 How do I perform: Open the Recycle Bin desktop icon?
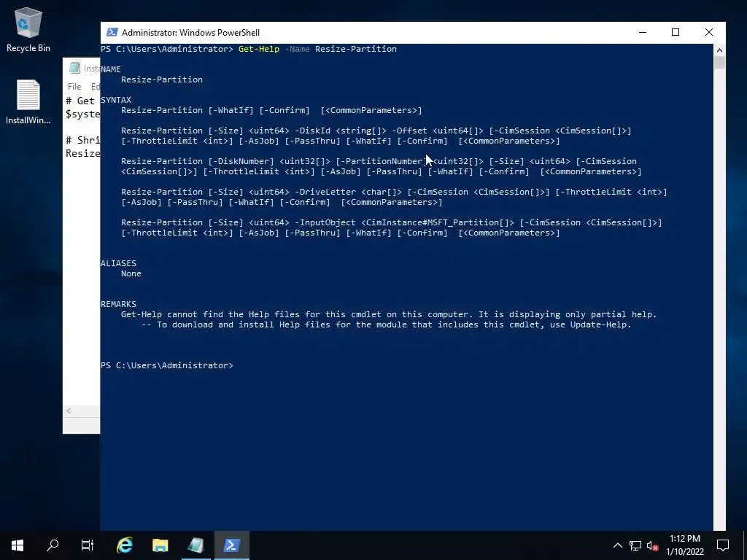[28, 29]
